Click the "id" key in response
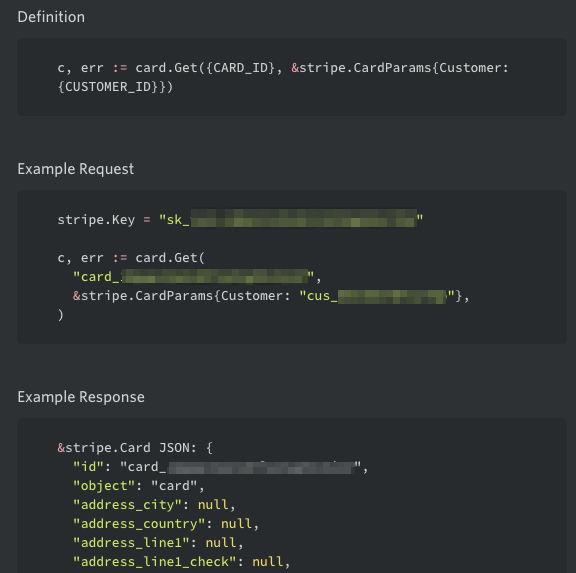576x573 pixels. point(89,467)
